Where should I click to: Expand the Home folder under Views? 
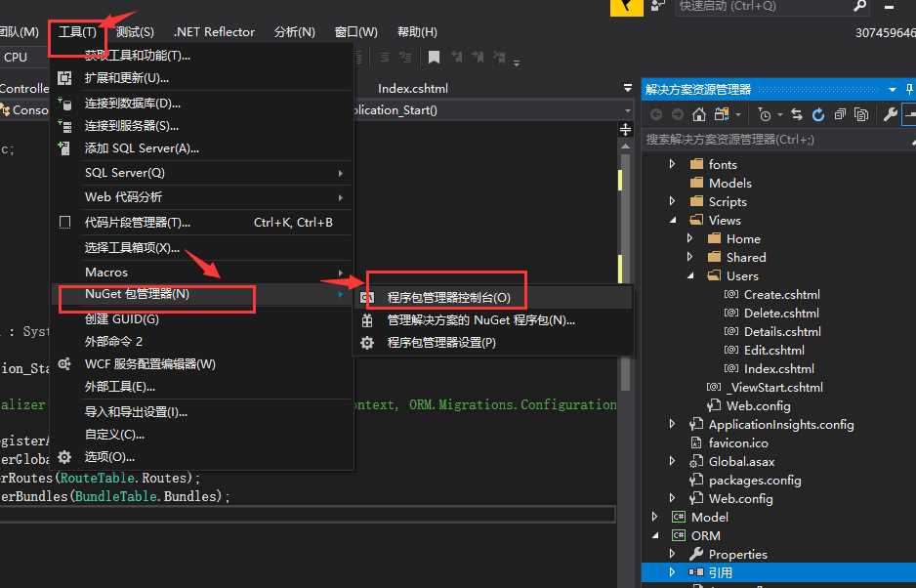(689, 238)
